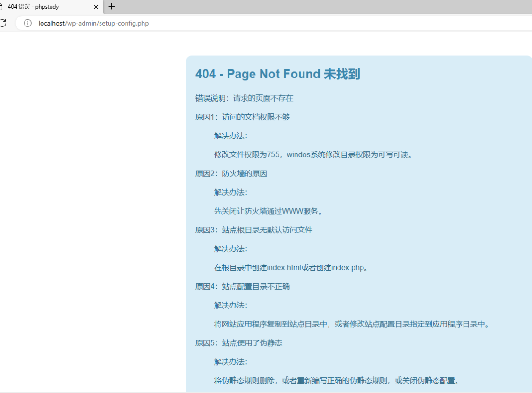532x393 pixels.
Task: Open a new tab with plus icon
Action: 111,7
